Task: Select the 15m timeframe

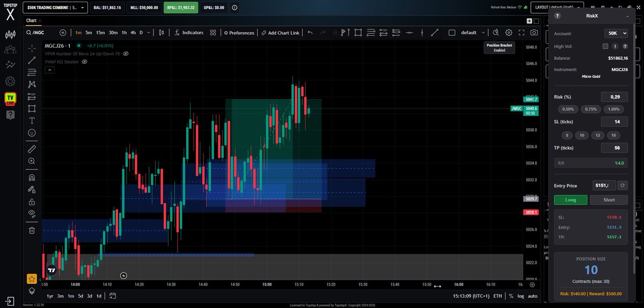Action: [100, 33]
